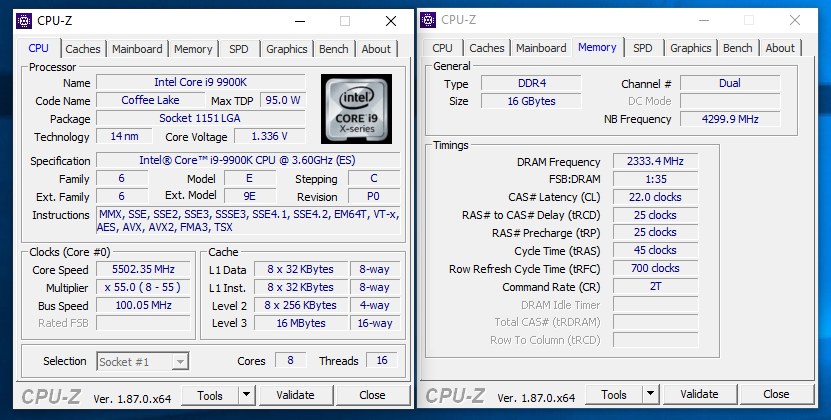Switch to CPU tab in right CPU-Z window
The image size is (831, 420).
[443, 48]
